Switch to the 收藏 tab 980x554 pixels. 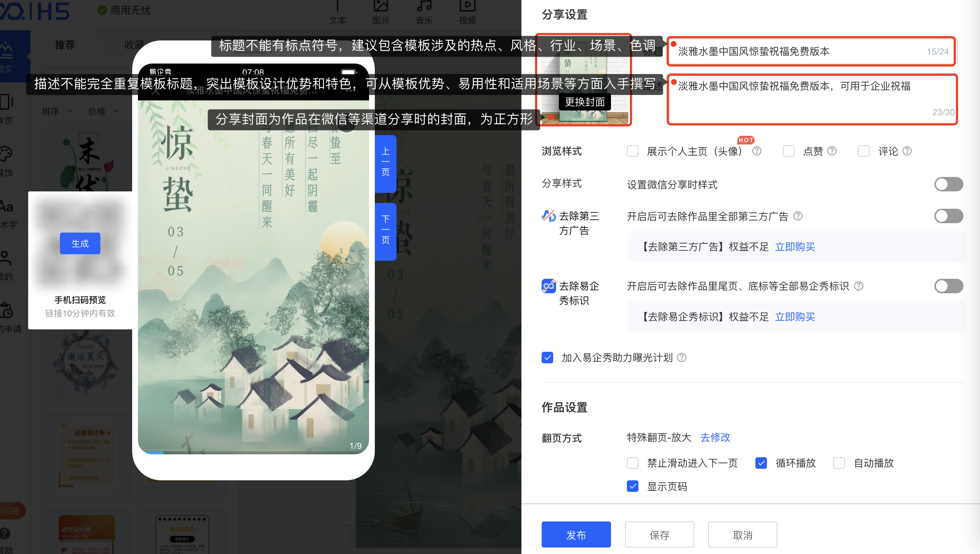[x=134, y=45]
